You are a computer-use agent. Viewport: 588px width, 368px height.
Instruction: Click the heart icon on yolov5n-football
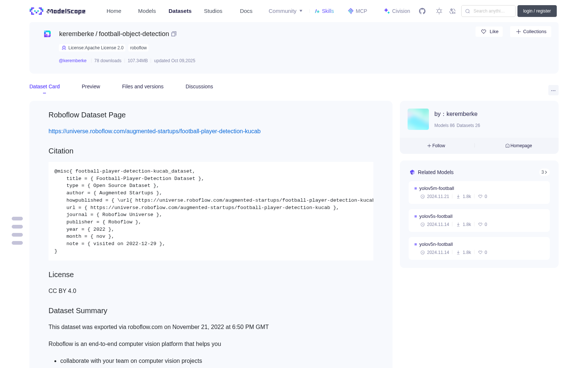tap(480, 252)
